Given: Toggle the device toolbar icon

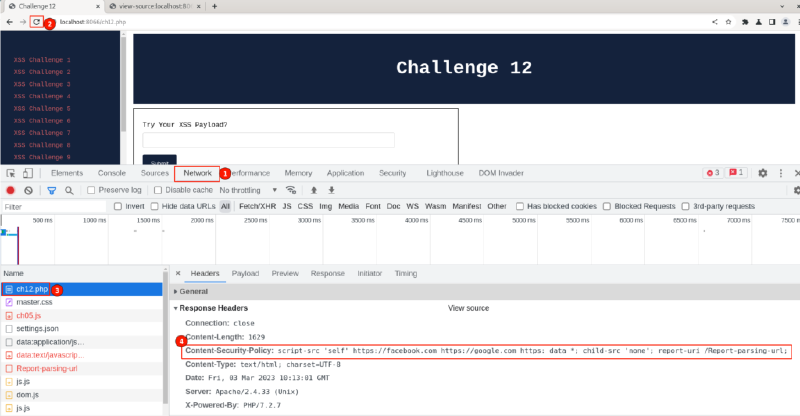Looking at the screenshot, I should click(30, 173).
